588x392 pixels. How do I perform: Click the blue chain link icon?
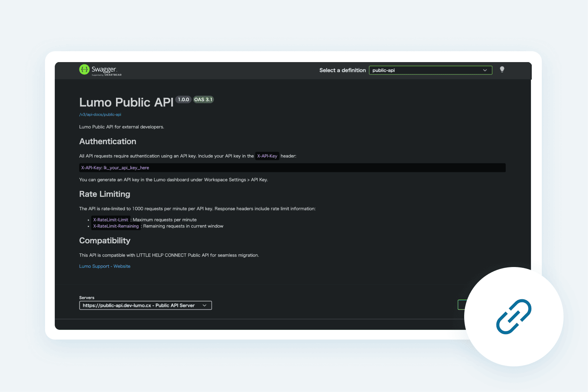(x=513, y=316)
